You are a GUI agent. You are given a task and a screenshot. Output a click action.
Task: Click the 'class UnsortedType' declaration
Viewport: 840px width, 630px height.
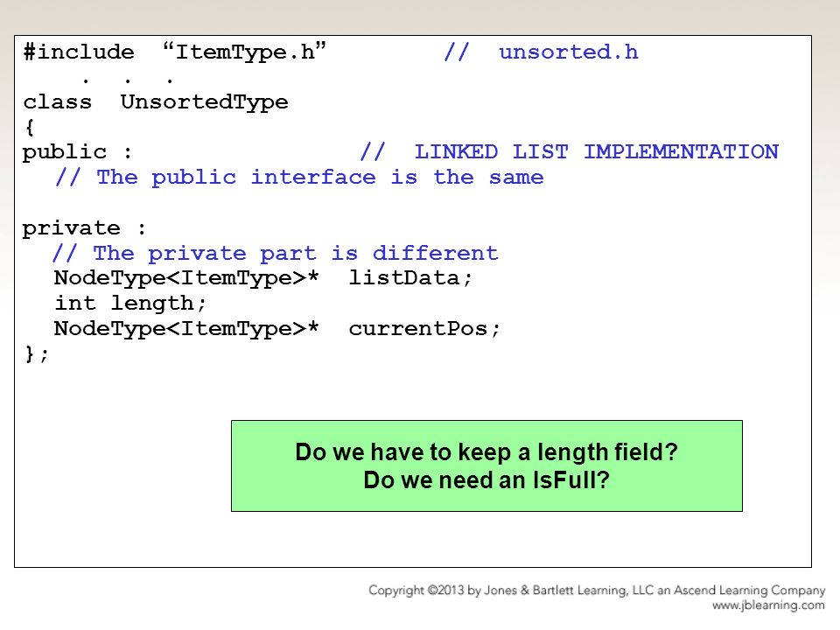click(x=156, y=101)
